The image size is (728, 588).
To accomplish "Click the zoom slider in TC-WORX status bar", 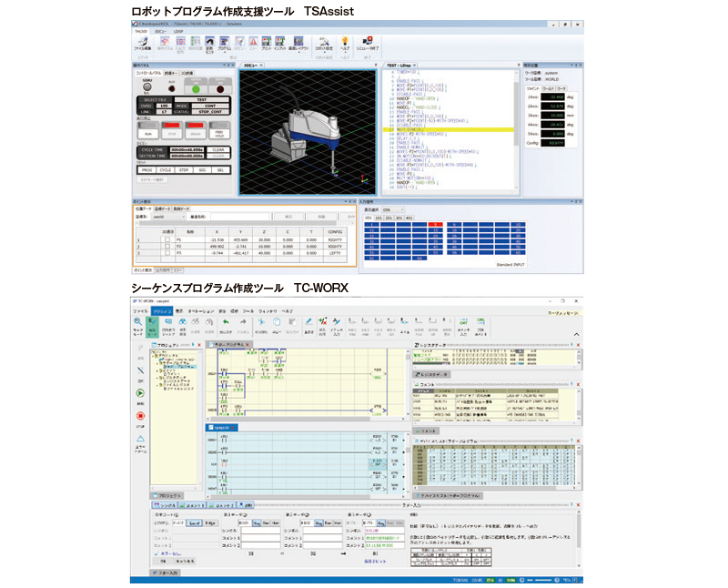I will (x=541, y=580).
